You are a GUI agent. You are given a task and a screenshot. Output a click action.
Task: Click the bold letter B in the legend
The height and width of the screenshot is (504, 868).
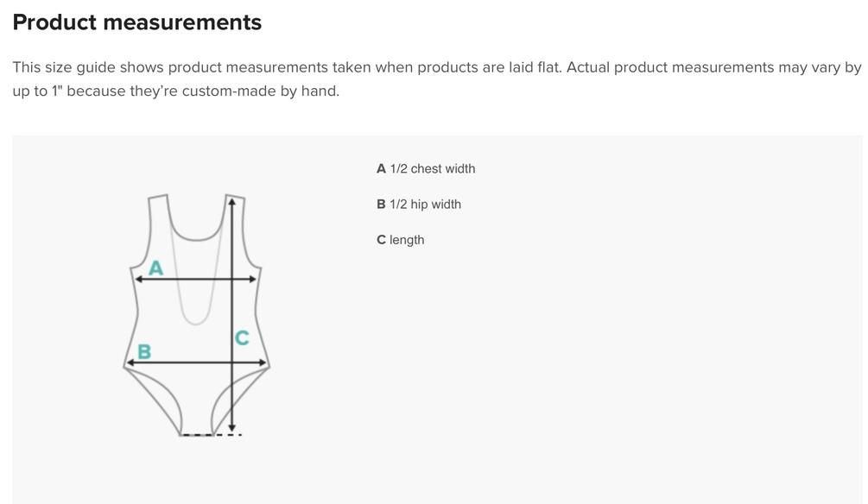coord(381,205)
